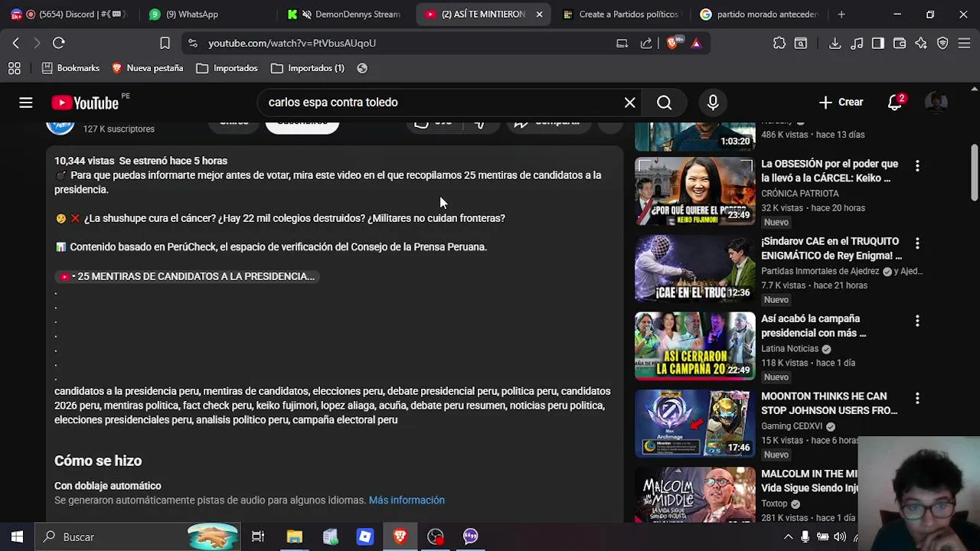View site information icon beside URL
Viewport: 980px width, 551px height.
(192, 44)
